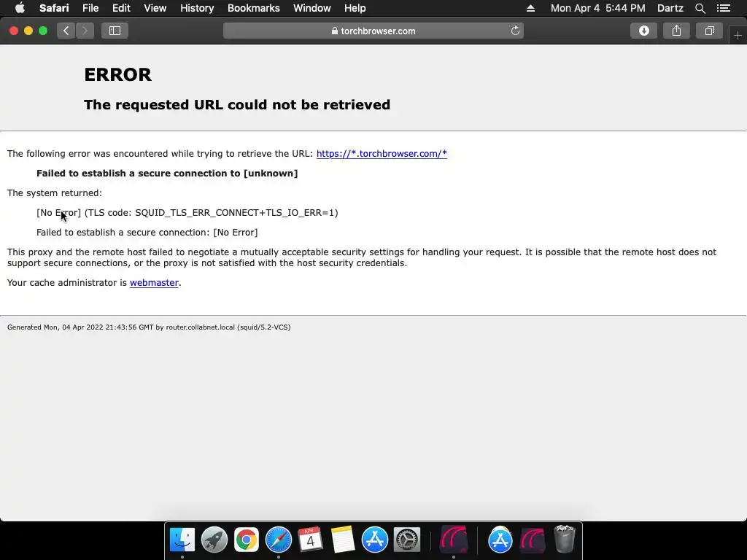Viewport: 747px width, 560px height.
Task: Open the Safari application menu
Action: point(54,8)
